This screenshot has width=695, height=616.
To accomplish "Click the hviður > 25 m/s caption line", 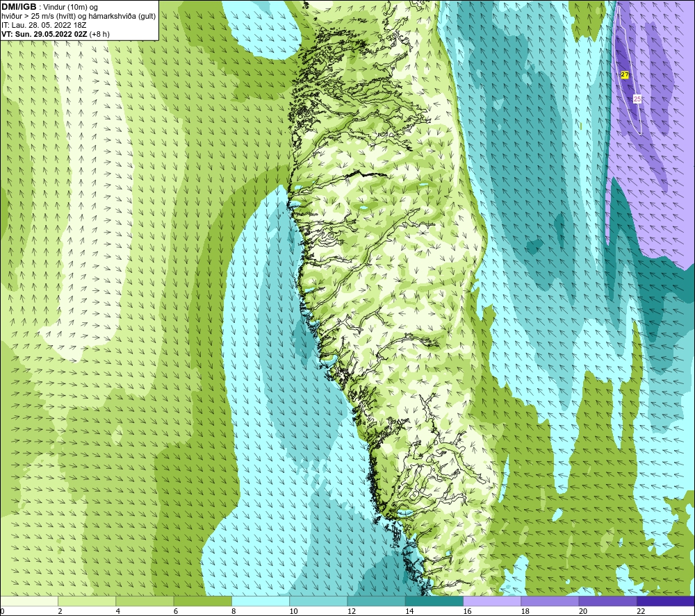I will (79, 16).
